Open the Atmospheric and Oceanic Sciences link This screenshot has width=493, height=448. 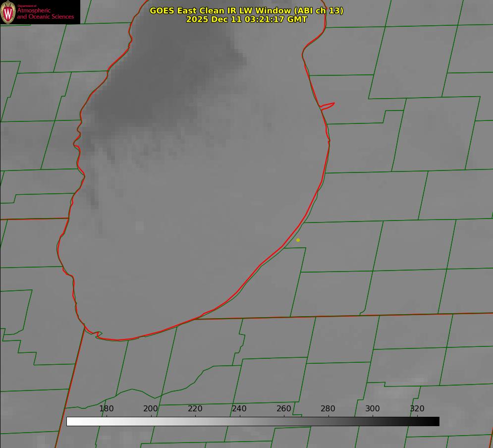point(45,14)
